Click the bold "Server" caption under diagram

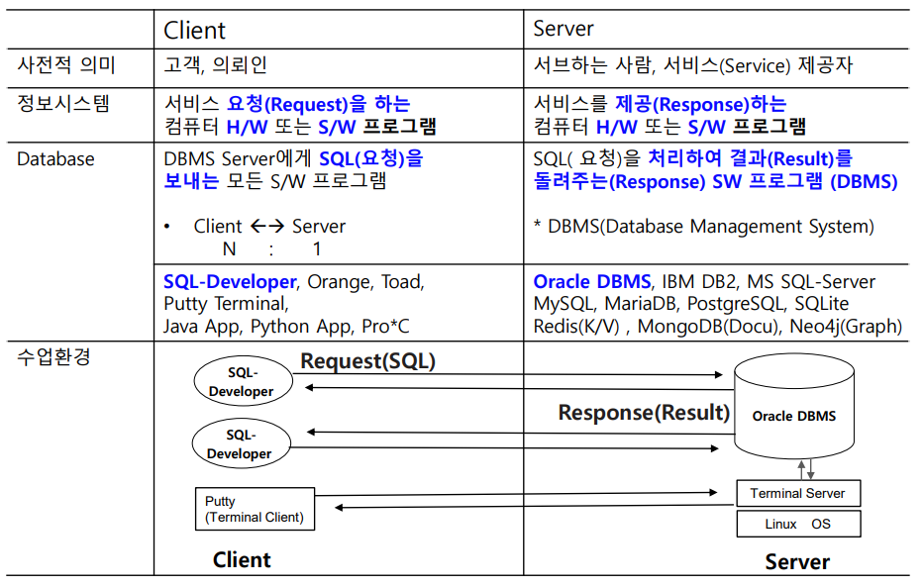click(797, 561)
